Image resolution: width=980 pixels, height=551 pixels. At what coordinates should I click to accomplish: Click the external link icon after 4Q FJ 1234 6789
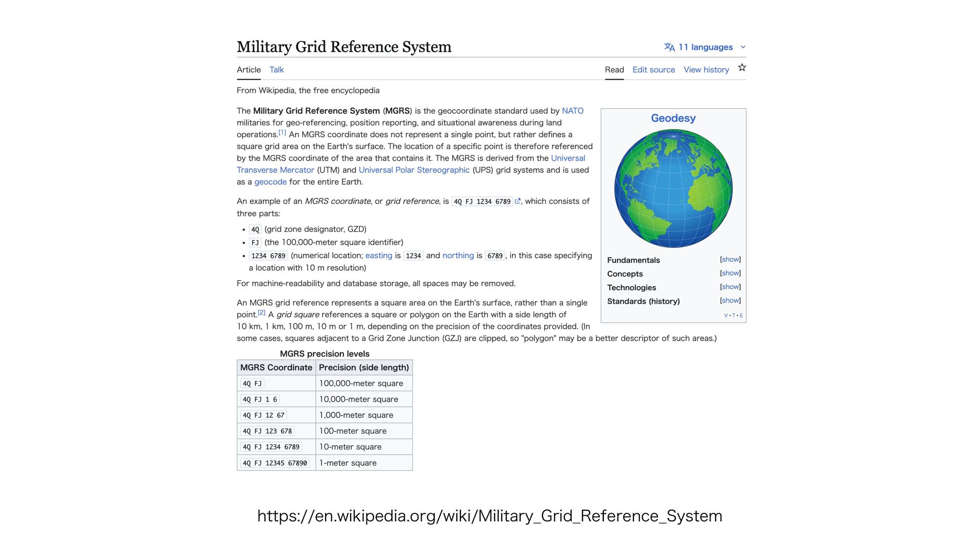[x=518, y=202]
